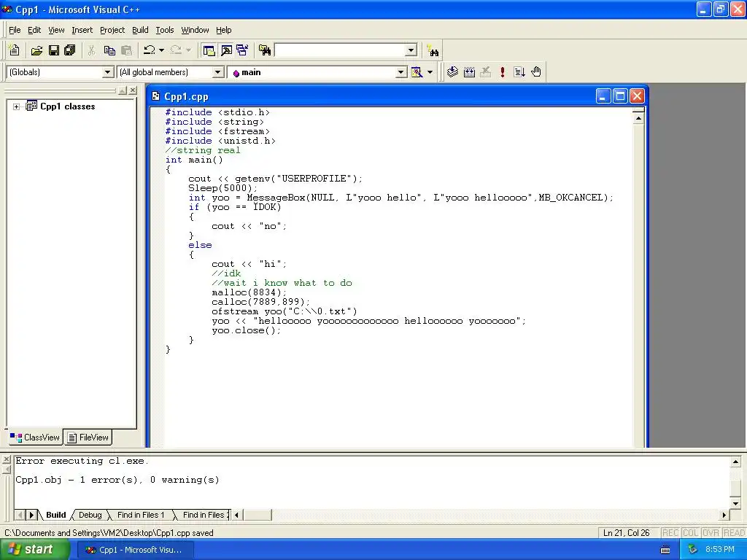This screenshot has width=747, height=560.
Task: Click the Cut scissors icon
Action: point(91,50)
